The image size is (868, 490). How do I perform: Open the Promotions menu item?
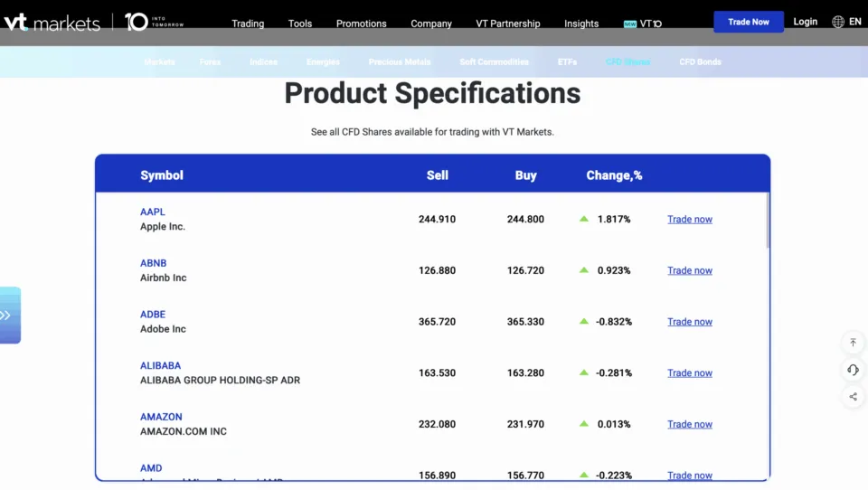(361, 24)
